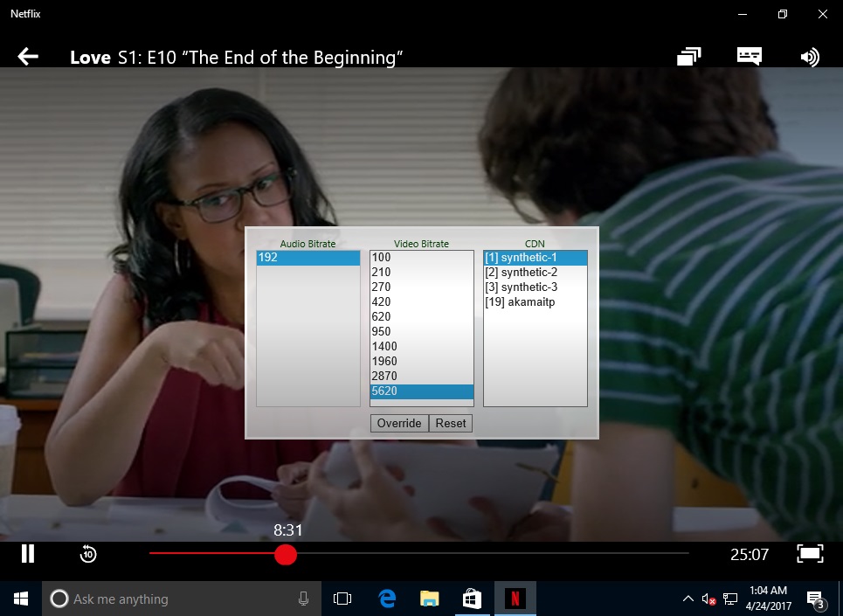Select video bitrate 100
Screen dimensions: 843x616
coord(421,258)
